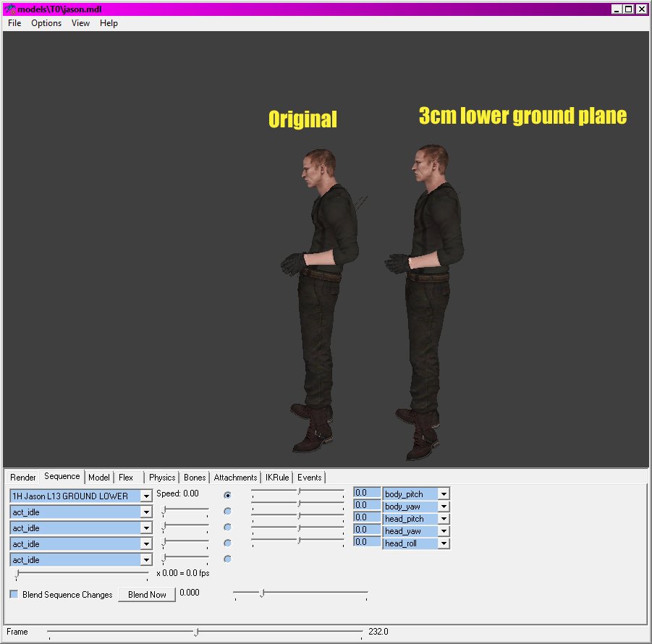This screenshot has height=644, width=652.
Task: Open the body_yaw pose parameter dropdown
Action: [x=444, y=507]
